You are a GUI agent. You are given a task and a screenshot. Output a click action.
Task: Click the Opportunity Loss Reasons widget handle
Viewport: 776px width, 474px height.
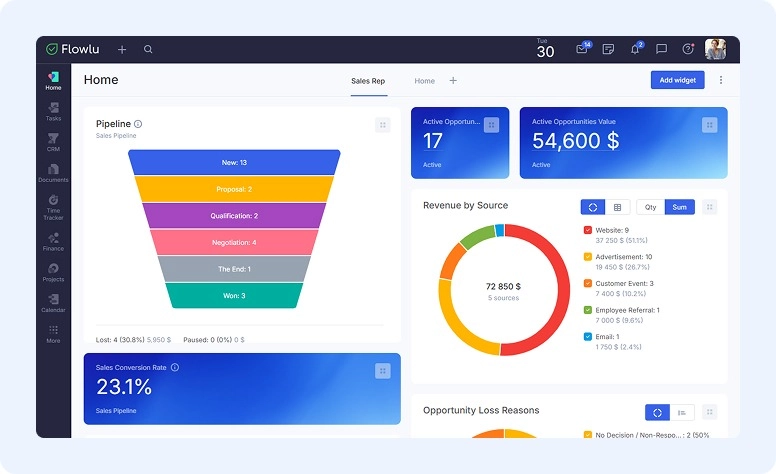710,412
